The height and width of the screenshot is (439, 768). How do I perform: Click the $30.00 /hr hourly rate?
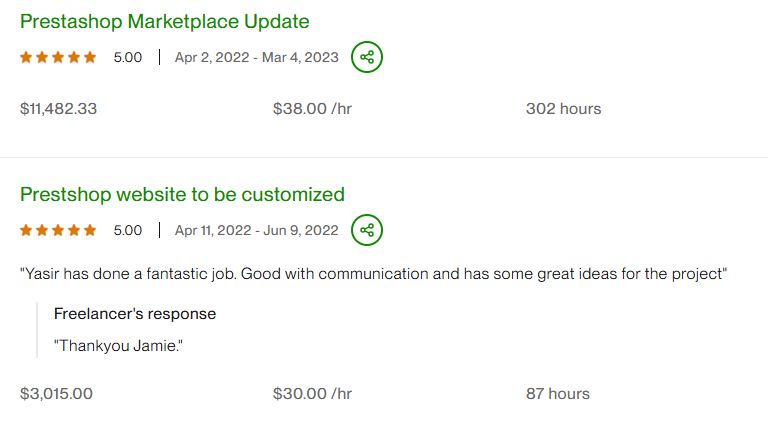(312, 394)
